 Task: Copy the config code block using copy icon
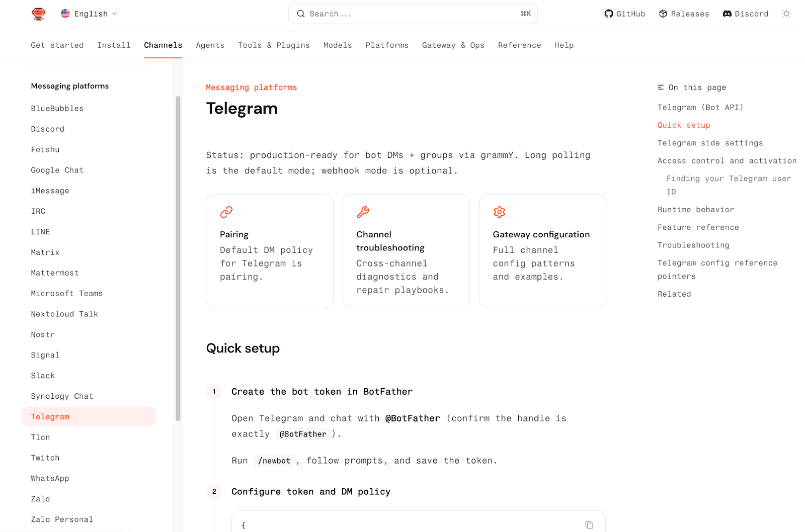pos(589,524)
